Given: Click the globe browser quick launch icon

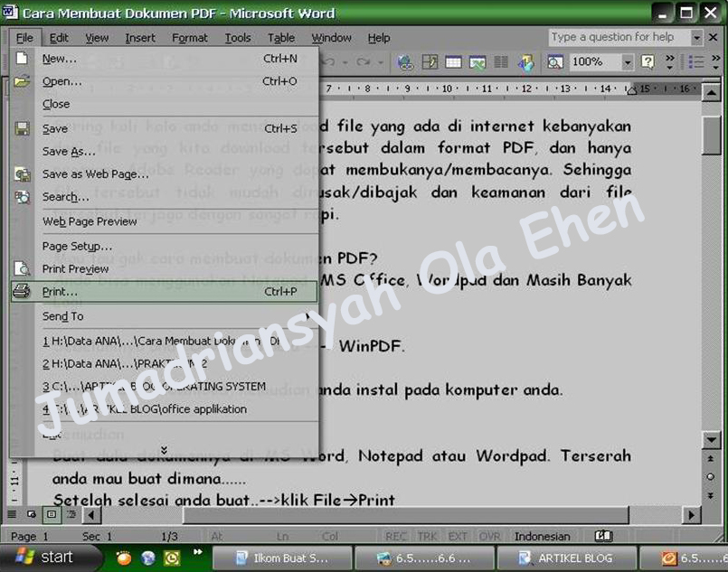Looking at the screenshot, I should coord(147,558).
